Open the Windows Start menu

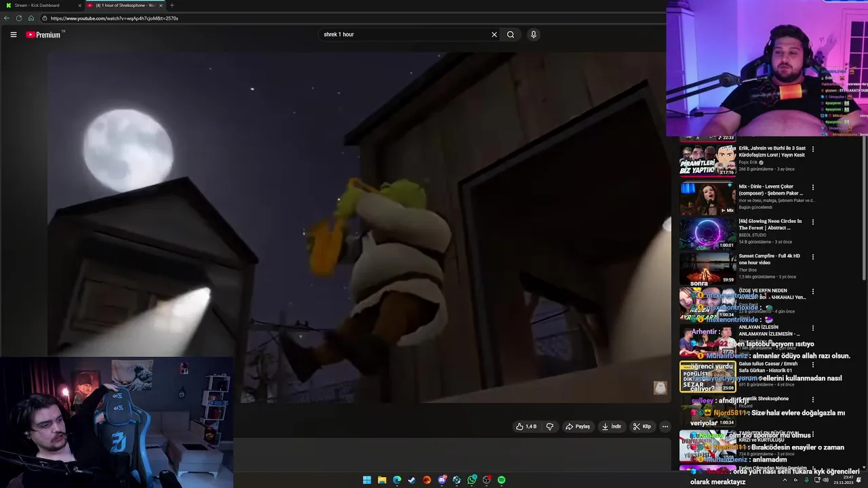(367, 480)
